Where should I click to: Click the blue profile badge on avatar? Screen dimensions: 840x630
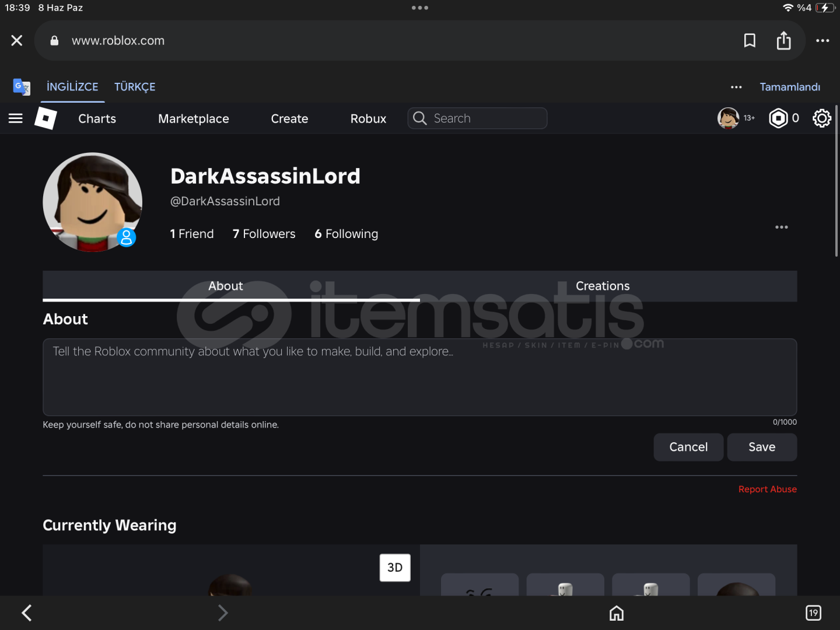point(127,237)
